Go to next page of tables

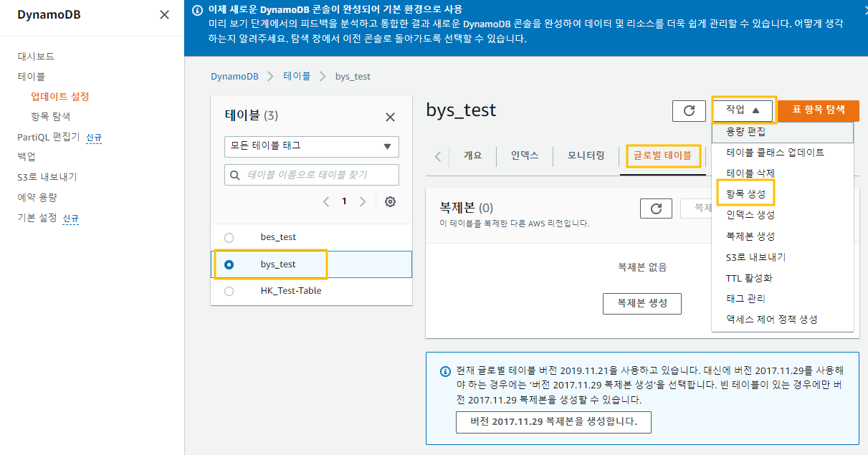point(363,201)
